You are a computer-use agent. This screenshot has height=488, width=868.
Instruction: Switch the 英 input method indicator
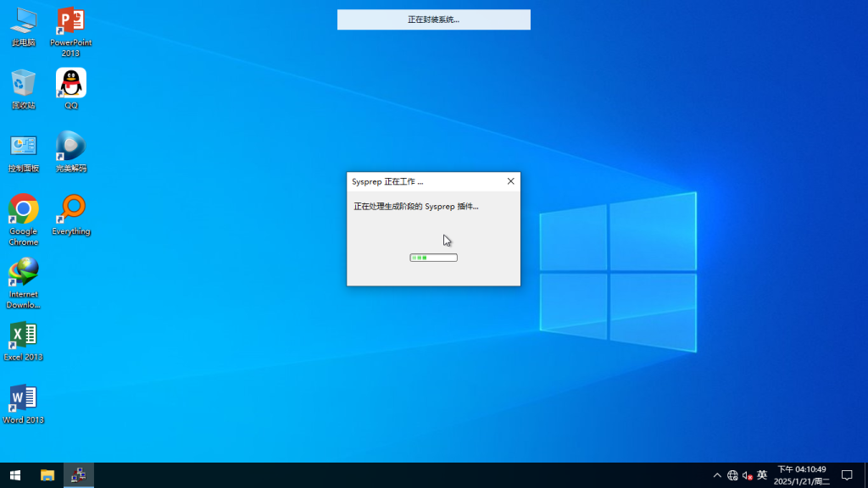[x=762, y=475]
